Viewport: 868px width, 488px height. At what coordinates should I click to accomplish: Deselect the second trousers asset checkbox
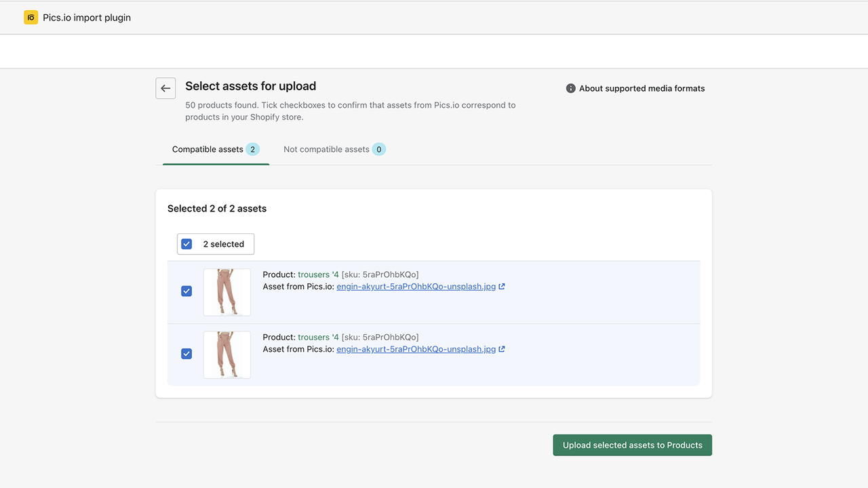click(x=186, y=353)
